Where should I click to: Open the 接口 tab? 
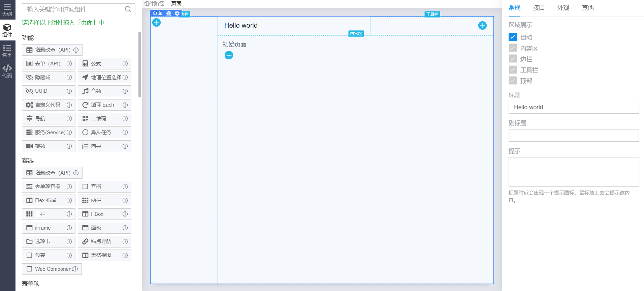coord(539,8)
